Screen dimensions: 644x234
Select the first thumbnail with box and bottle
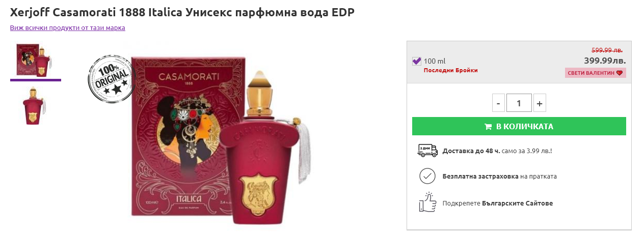coord(36,60)
